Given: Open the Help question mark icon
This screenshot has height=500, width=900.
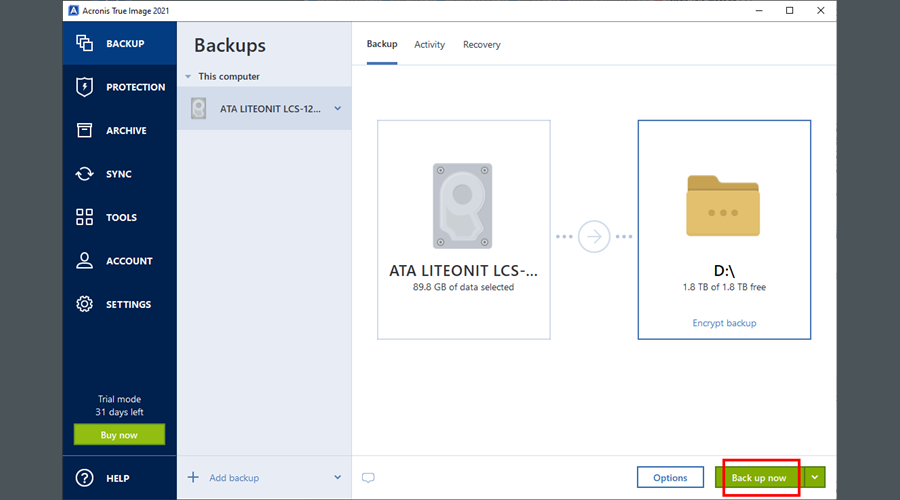Looking at the screenshot, I should click(85, 478).
